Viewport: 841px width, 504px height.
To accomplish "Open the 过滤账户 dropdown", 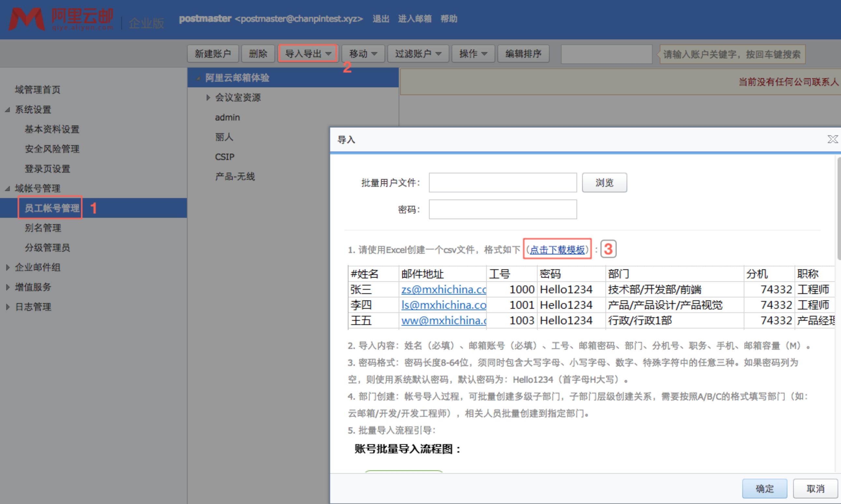I will pos(418,53).
